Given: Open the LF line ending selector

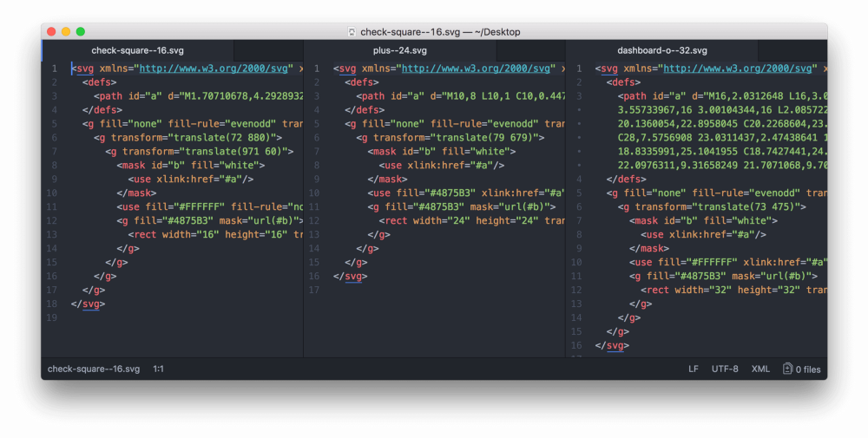Looking at the screenshot, I should [x=693, y=369].
